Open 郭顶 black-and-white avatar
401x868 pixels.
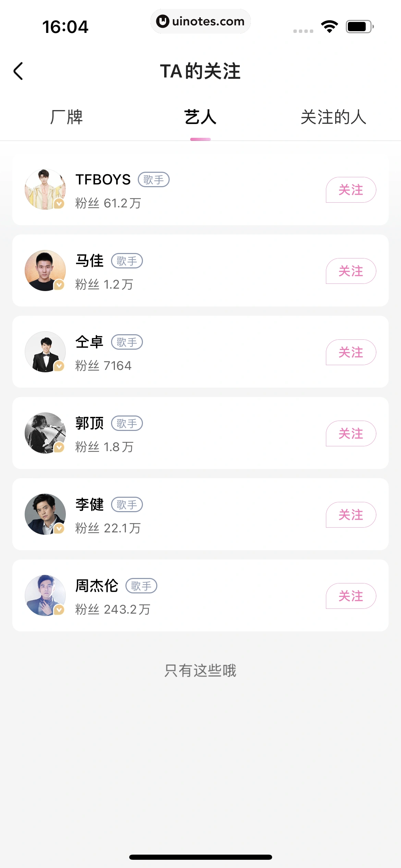point(45,433)
